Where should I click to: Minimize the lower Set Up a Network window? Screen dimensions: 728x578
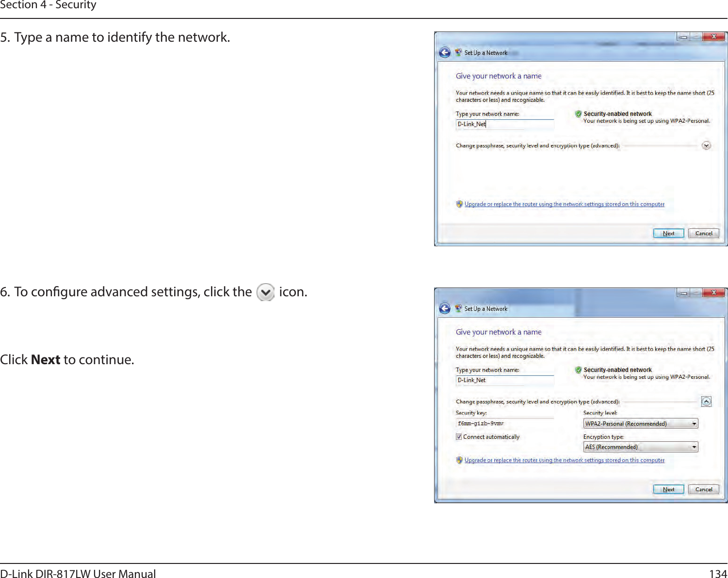tap(683, 293)
